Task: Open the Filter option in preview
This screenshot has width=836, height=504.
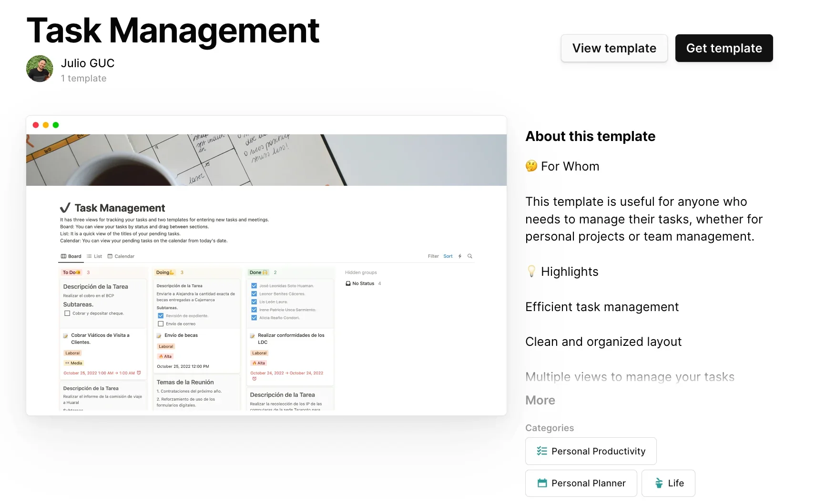Action: tap(433, 256)
